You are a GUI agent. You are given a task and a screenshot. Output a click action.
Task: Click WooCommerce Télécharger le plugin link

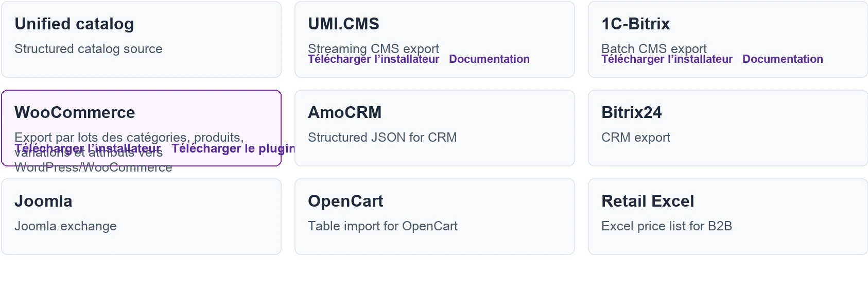[x=233, y=149]
